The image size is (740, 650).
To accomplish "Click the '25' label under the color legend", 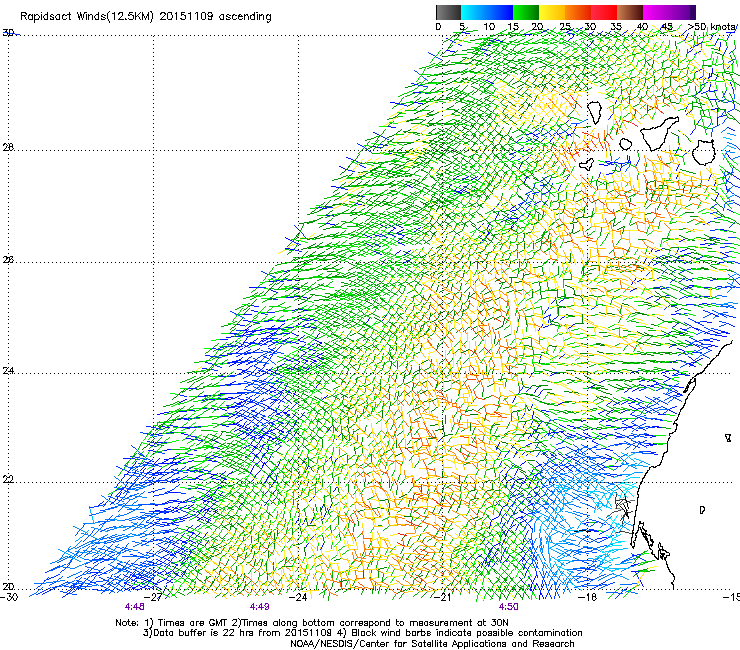I will pyautogui.click(x=565, y=27).
